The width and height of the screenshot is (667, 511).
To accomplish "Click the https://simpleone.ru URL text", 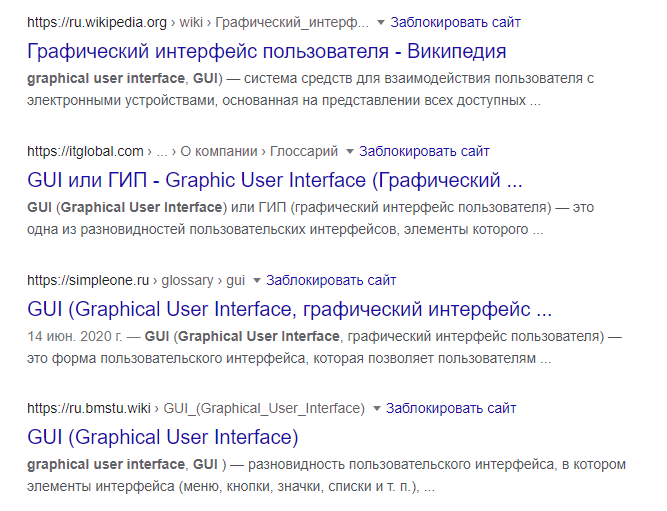I will 88,280.
